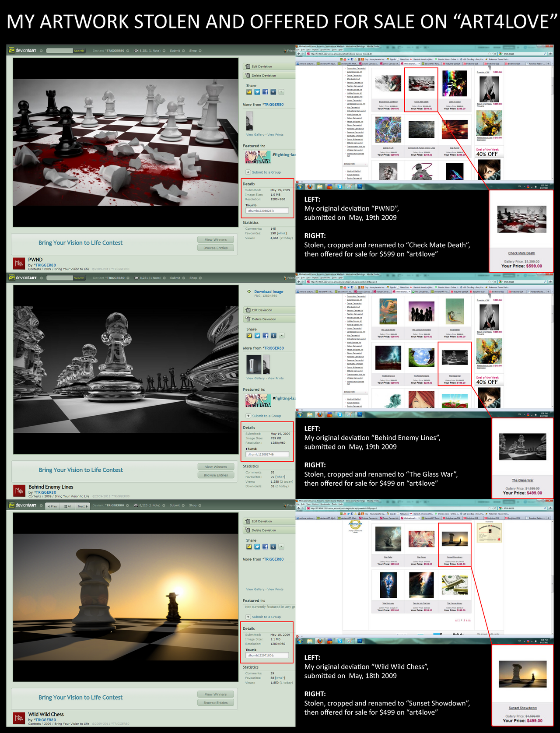Open share dropdown arrow on PWND page

pyautogui.click(x=281, y=92)
